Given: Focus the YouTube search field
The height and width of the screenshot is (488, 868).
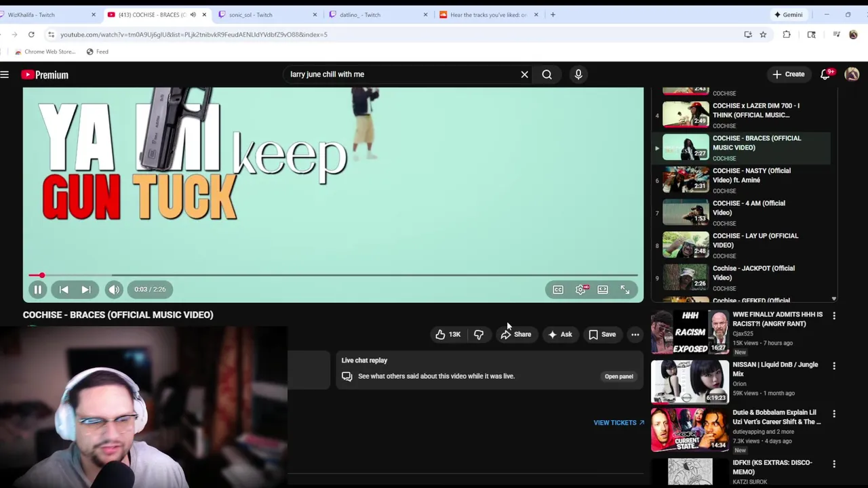Looking at the screenshot, I should [x=400, y=75].
